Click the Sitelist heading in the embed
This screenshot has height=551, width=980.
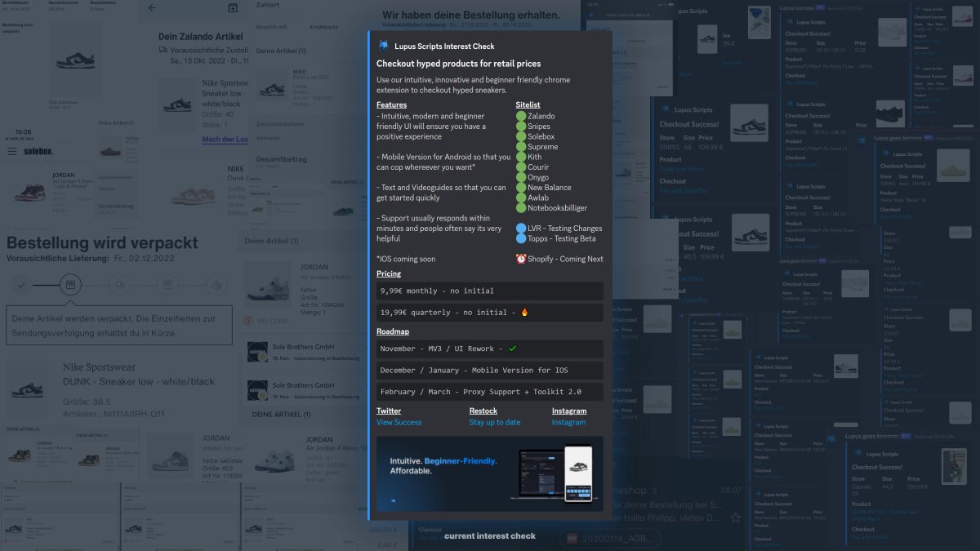(528, 104)
